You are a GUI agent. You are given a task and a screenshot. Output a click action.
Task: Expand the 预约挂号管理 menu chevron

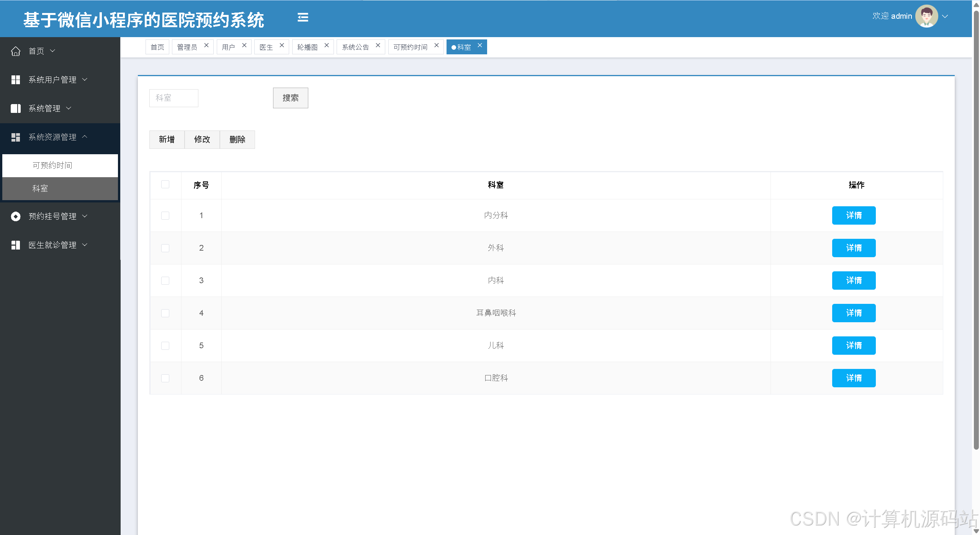click(x=85, y=216)
